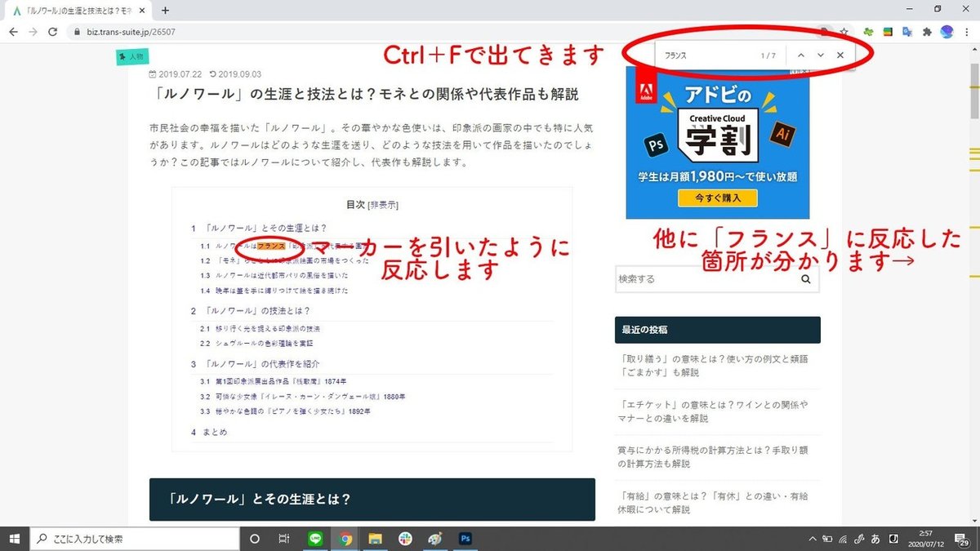Open the Chrome three-dot menu
980x551 pixels.
pos(967,30)
